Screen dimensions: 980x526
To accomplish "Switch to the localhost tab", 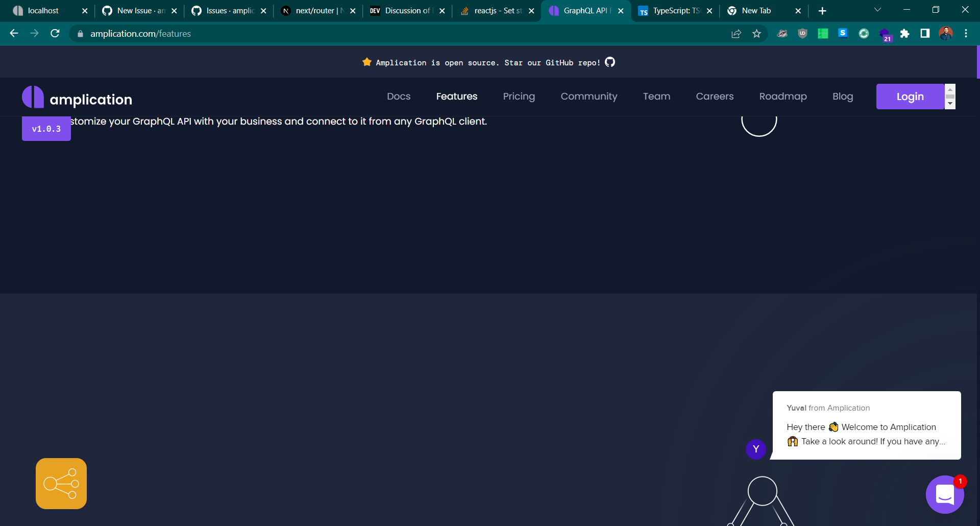I will 43,10.
